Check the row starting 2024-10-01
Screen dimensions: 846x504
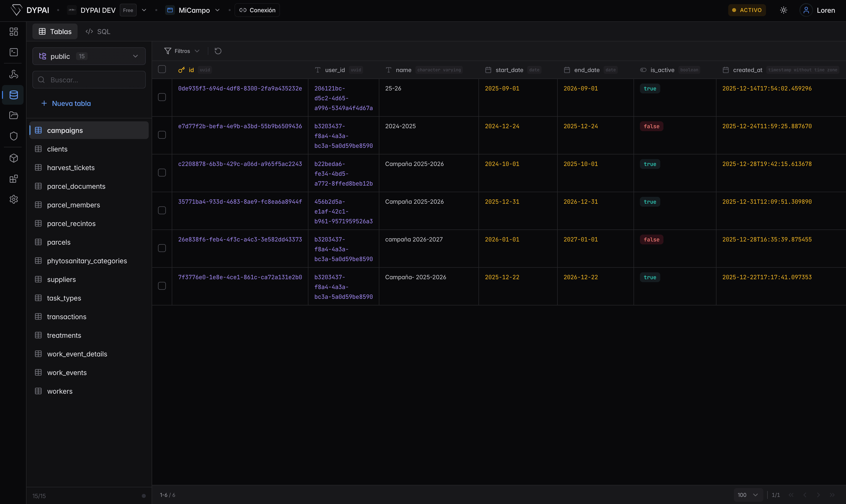tap(162, 173)
